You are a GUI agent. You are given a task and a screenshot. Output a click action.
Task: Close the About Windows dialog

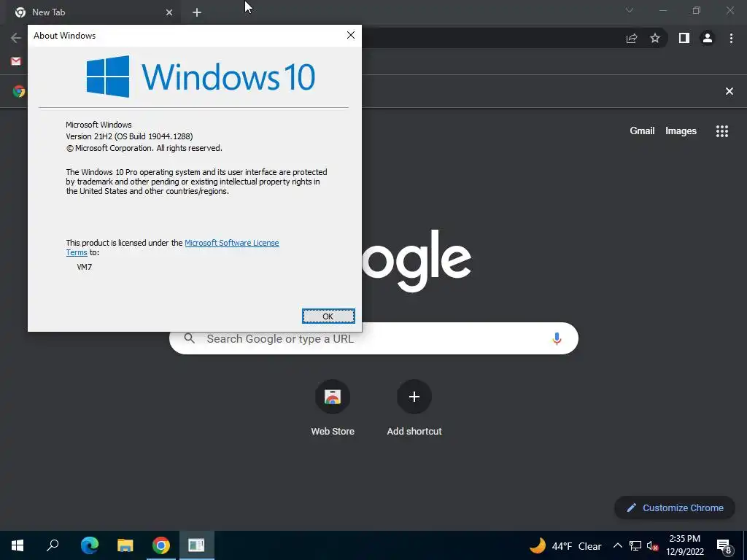(351, 35)
